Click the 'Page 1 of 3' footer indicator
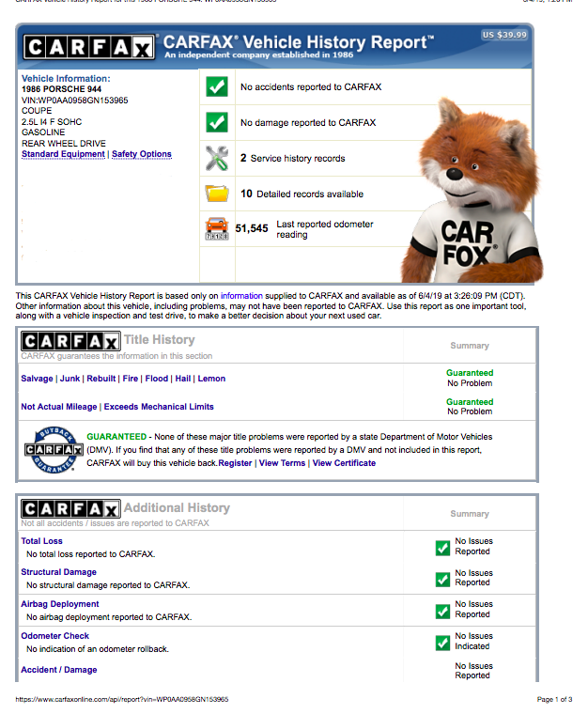The width and height of the screenshot is (588, 714). pos(554,699)
